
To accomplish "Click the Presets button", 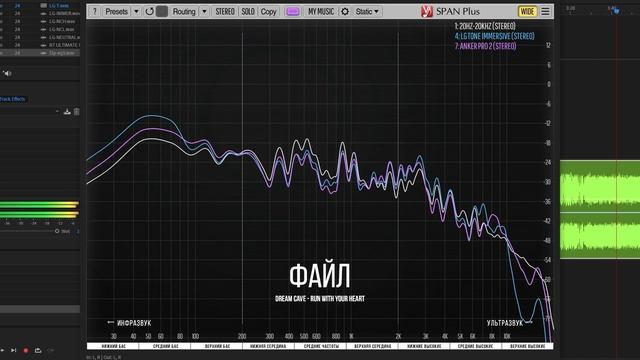I will click(116, 11).
